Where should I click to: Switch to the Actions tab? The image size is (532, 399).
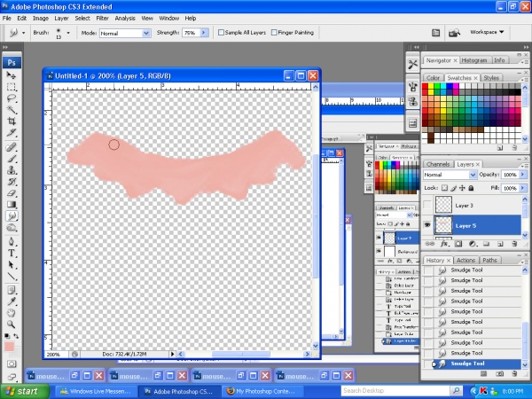(x=465, y=260)
